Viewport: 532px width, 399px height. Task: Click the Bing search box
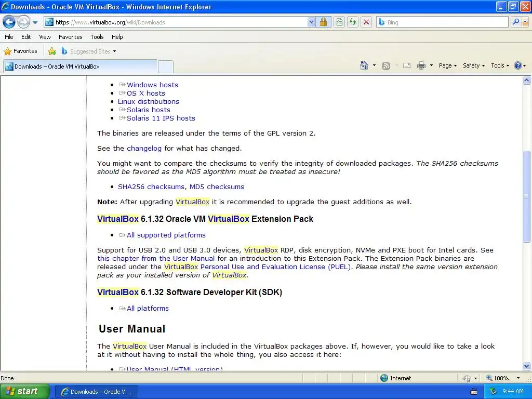(442, 22)
